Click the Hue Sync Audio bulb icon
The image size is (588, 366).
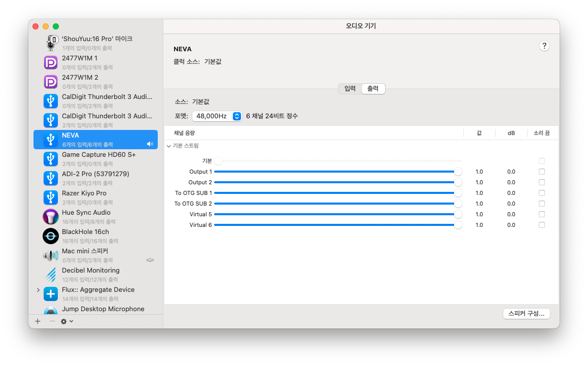tap(51, 217)
